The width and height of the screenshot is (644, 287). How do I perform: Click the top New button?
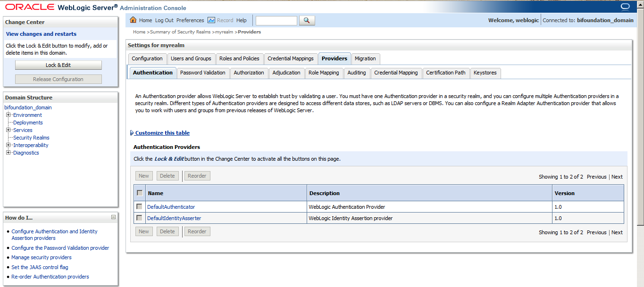click(x=144, y=176)
